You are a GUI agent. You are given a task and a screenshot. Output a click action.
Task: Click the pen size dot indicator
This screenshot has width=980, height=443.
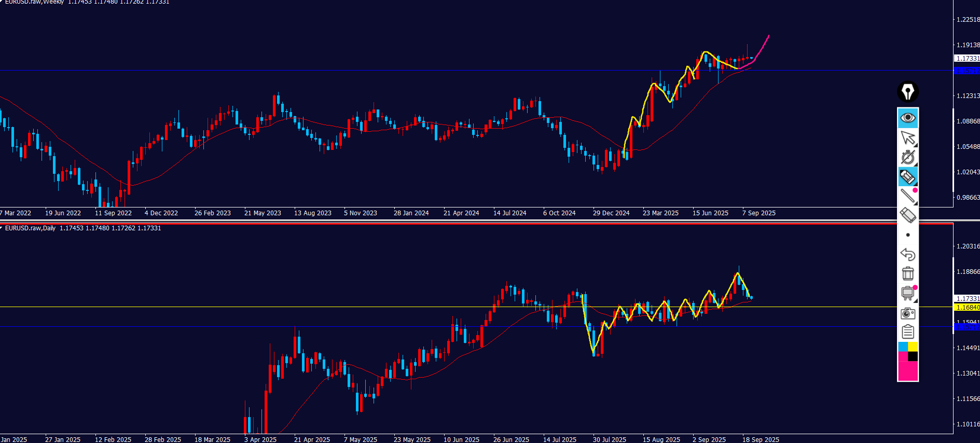tap(907, 235)
